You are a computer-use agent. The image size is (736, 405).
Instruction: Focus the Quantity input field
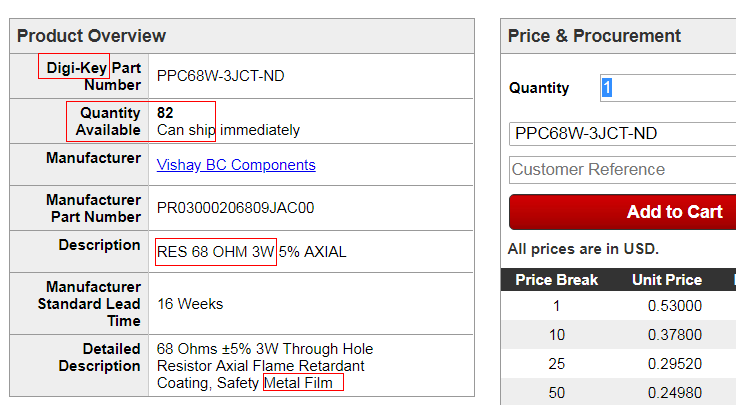pos(668,88)
